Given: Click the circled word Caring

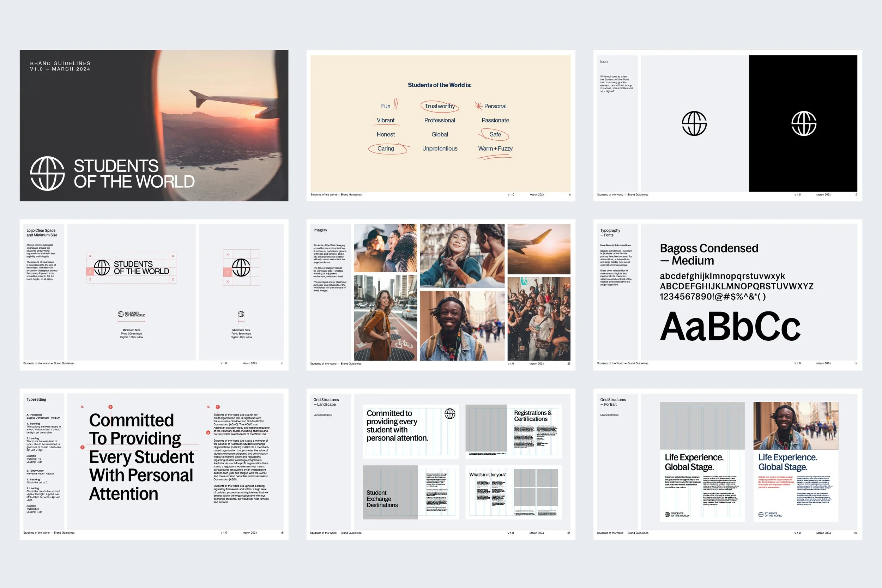Looking at the screenshot, I should click(386, 148).
